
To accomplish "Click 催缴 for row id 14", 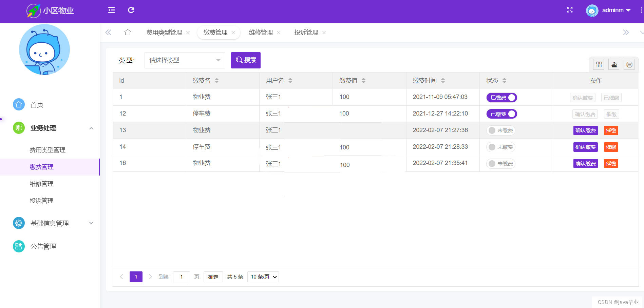I will point(611,147).
